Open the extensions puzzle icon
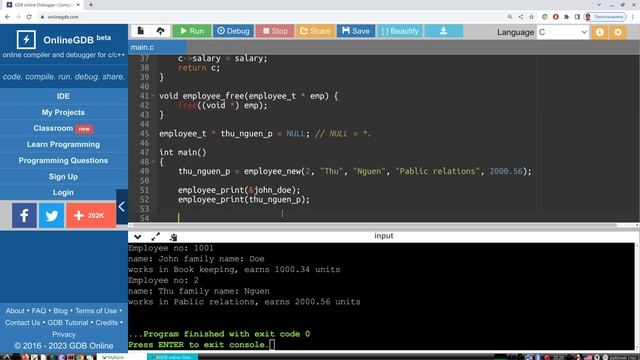The width and height of the screenshot is (640, 360). (567, 17)
